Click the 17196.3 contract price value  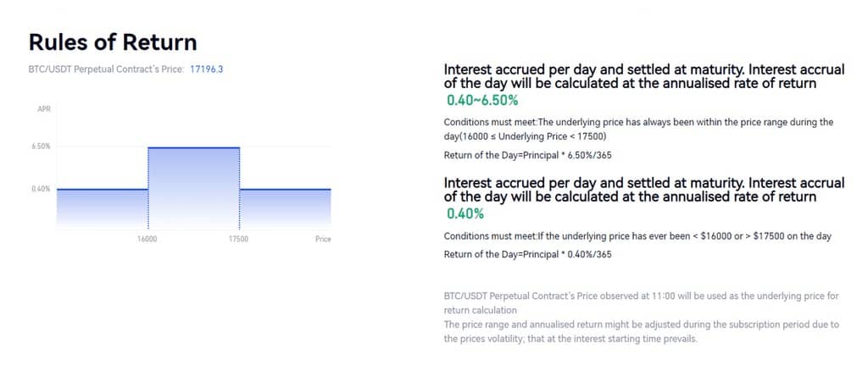click(206, 69)
